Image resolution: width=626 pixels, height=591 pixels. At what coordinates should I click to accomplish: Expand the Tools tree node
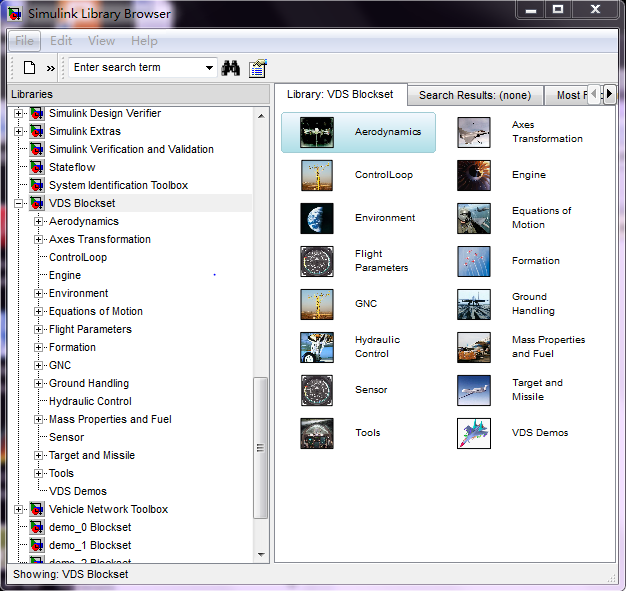[38, 473]
